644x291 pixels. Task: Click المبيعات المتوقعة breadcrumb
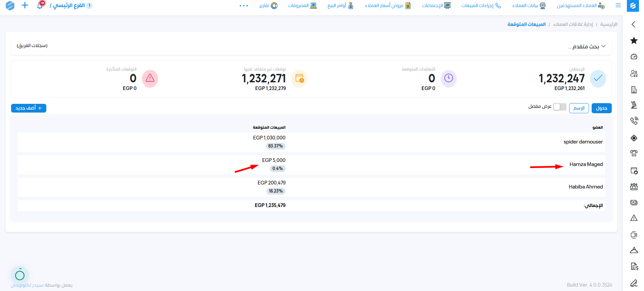(x=527, y=24)
